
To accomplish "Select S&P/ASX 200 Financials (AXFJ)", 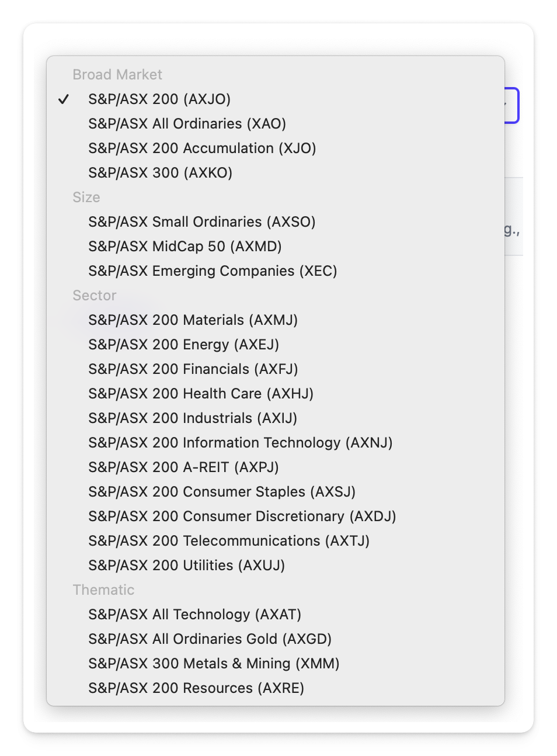I will coord(193,369).
